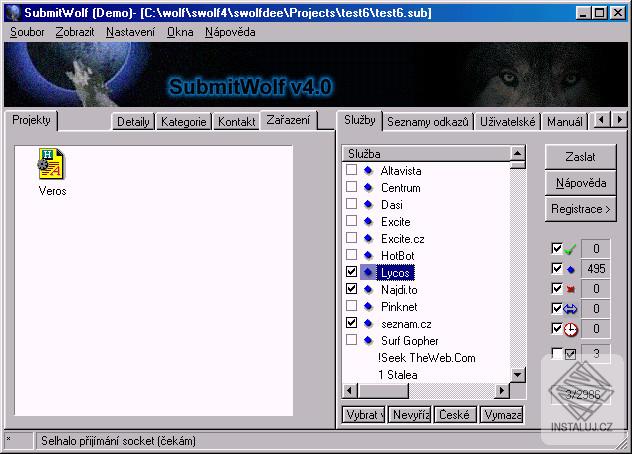The image size is (632, 454).
Task: Select the Služby tab
Action: click(360, 120)
